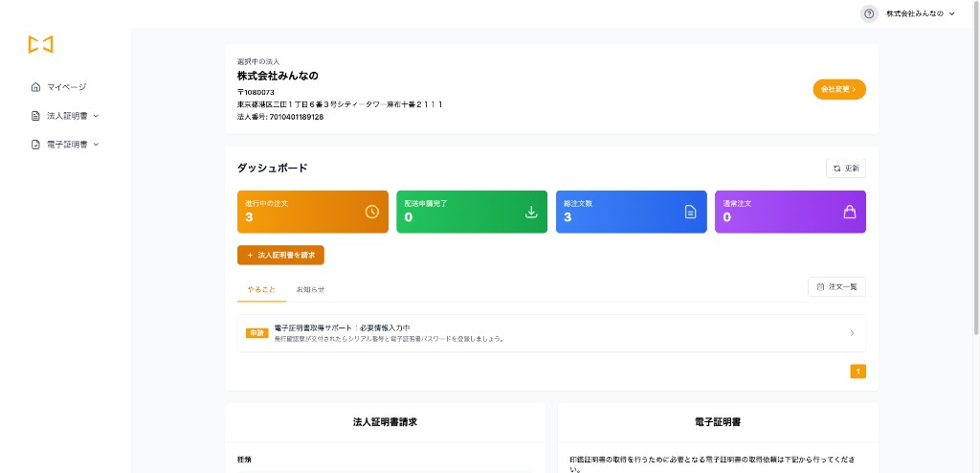Click the certificate icon beside 電子証明書
980x473 pixels.
point(35,145)
